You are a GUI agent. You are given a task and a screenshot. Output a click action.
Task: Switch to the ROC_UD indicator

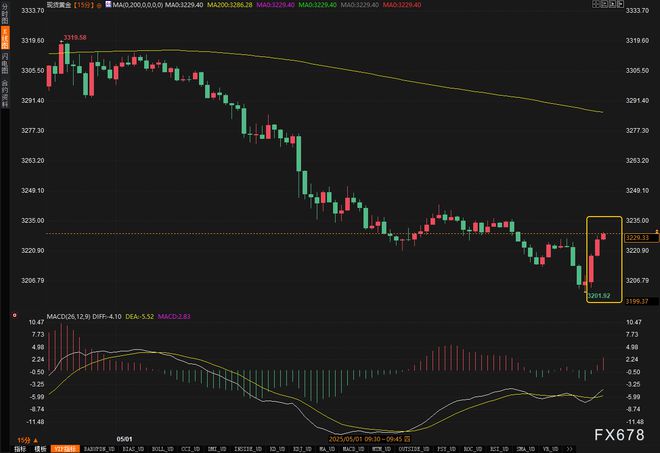473,449
